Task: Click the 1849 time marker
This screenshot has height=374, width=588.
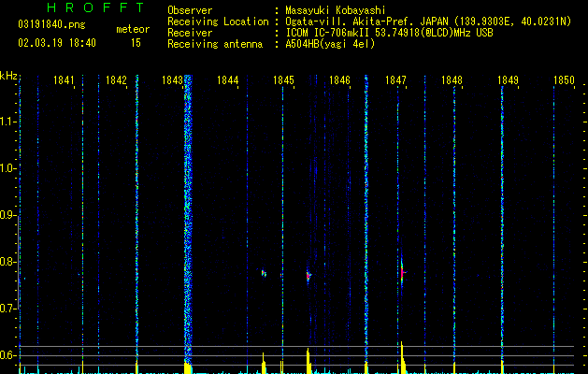Action: (x=508, y=80)
